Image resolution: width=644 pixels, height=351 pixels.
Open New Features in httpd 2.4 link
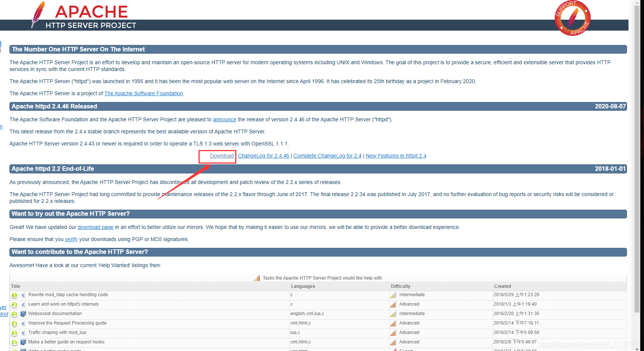coord(396,156)
